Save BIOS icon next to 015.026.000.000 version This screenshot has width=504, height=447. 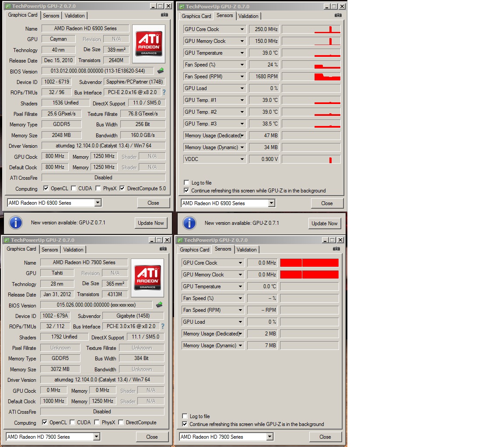(x=159, y=305)
